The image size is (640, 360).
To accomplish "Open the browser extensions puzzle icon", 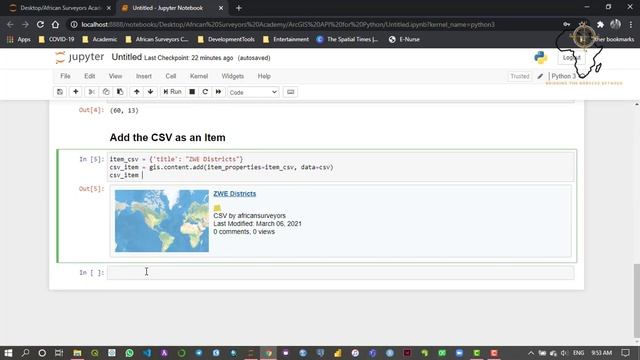I will pyautogui.click(x=600, y=24).
